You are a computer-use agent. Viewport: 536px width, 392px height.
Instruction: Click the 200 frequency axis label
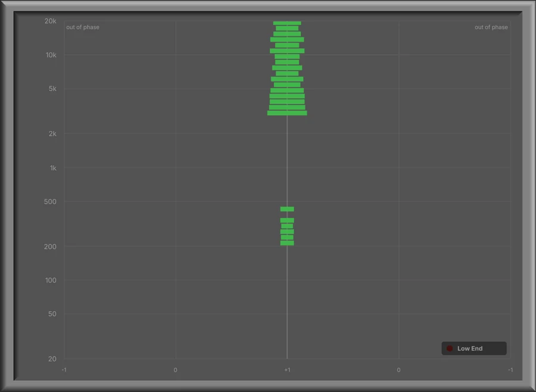point(50,247)
